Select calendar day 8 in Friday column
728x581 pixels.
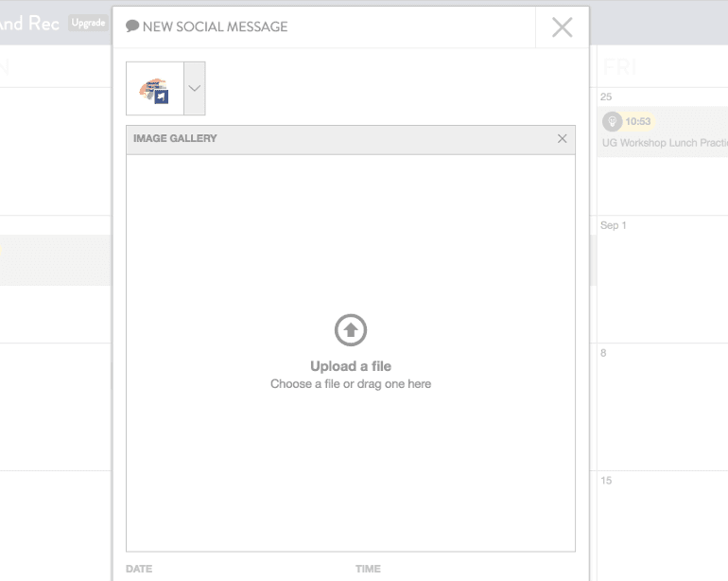pos(603,353)
